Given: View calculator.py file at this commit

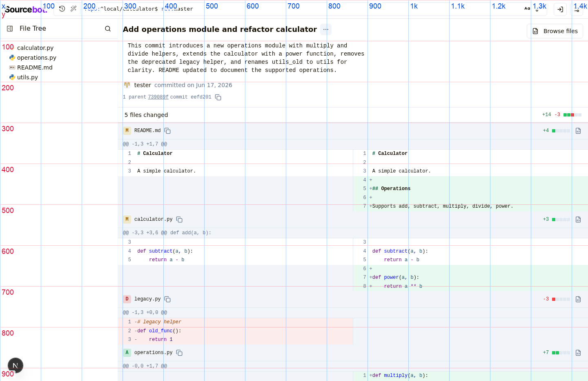Looking at the screenshot, I should tap(578, 220).
